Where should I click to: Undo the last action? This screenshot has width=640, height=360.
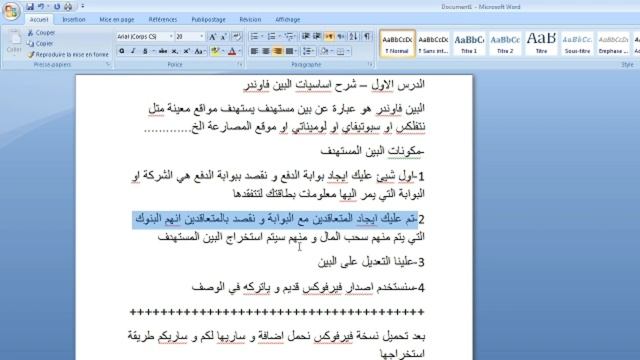(x=41, y=7)
